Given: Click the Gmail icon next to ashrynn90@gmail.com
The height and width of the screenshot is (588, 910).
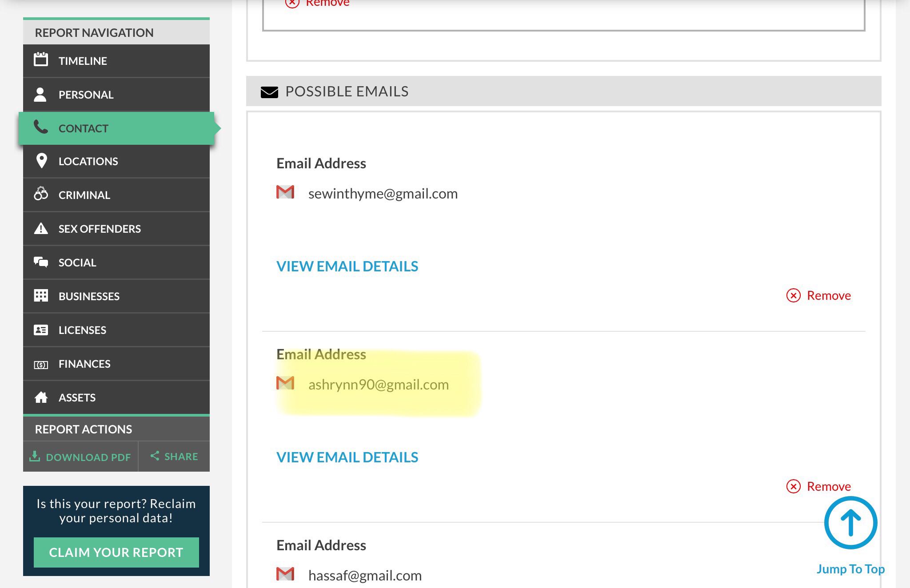Looking at the screenshot, I should pos(285,383).
